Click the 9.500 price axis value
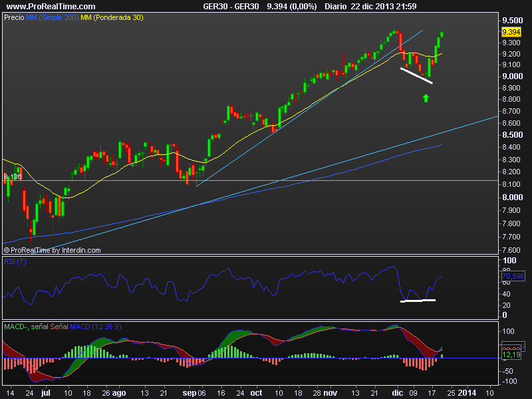The image size is (532, 399). [513, 21]
